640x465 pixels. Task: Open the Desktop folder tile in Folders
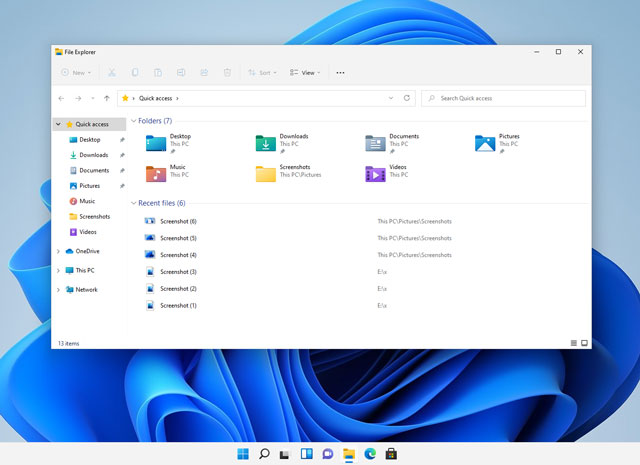click(168, 144)
